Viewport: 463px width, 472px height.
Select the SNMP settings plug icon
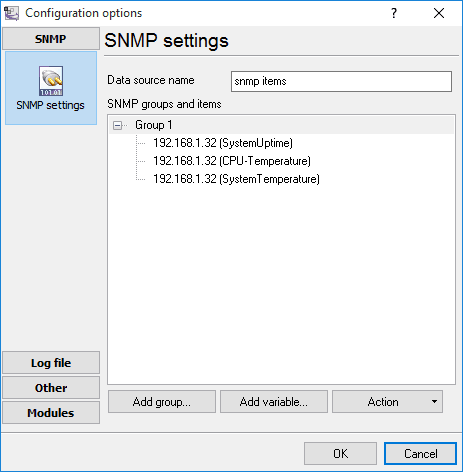tap(51, 81)
